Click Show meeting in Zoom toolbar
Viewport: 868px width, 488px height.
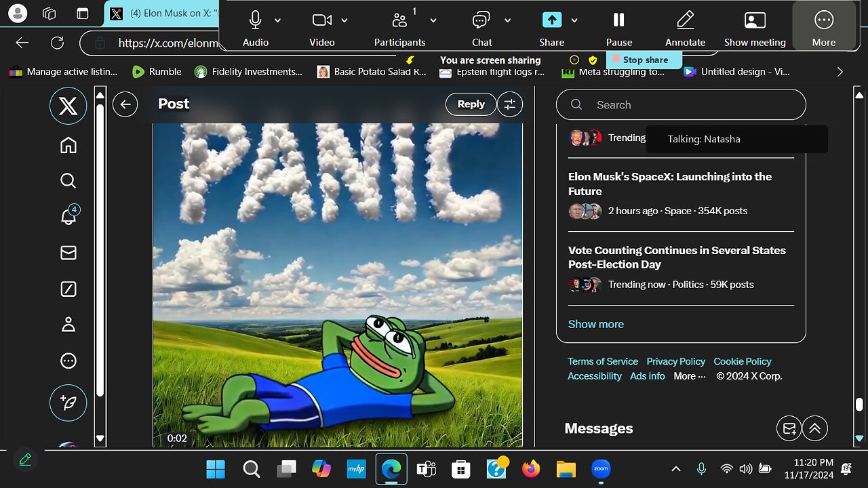(755, 27)
